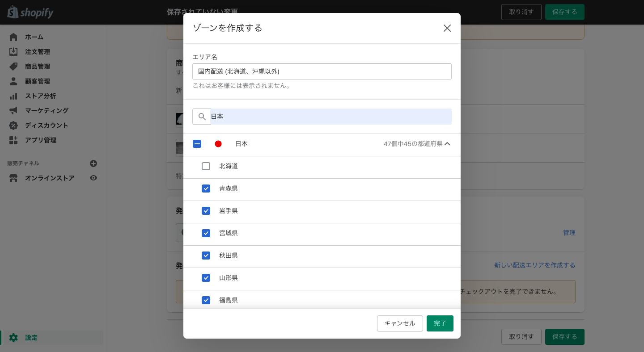Toggle the 日本 country checkbox
This screenshot has width=644, height=352.
(x=197, y=144)
